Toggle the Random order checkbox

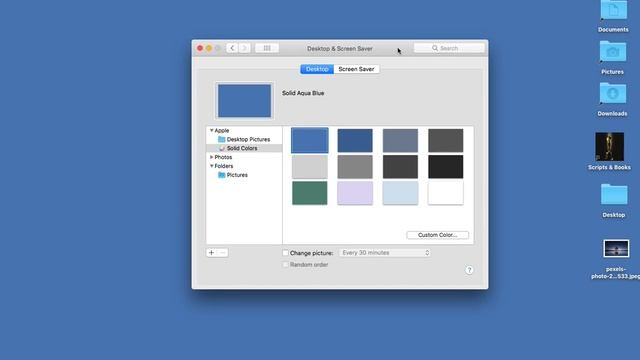(x=285, y=264)
